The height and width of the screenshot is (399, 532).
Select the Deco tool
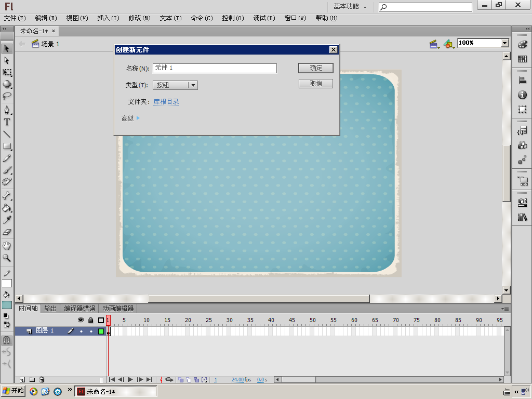click(x=7, y=182)
